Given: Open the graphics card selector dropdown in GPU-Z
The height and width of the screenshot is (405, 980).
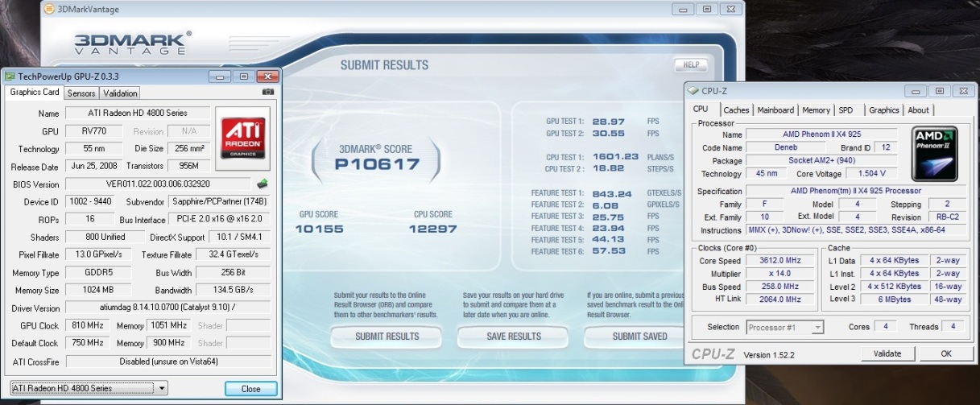Looking at the screenshot, I should tap(89, 388).
